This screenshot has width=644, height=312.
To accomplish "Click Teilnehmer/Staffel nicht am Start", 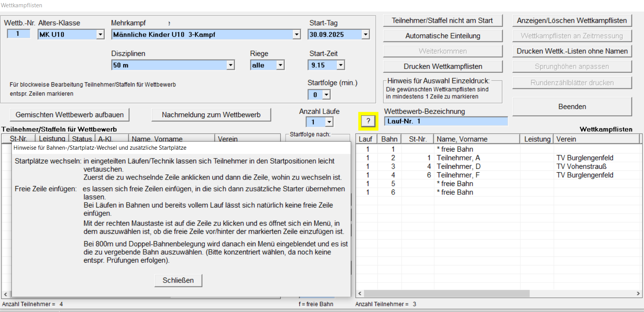I will [443, 21].
